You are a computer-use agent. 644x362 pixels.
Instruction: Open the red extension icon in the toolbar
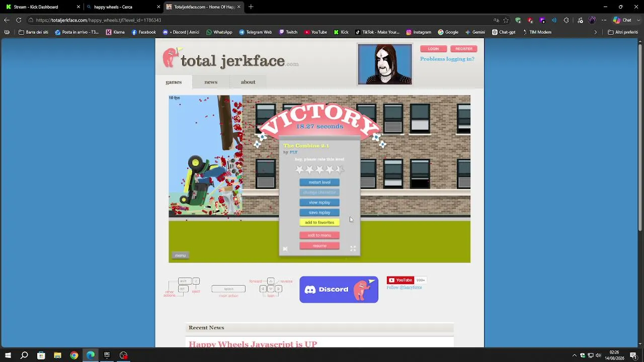coord(530,20)
